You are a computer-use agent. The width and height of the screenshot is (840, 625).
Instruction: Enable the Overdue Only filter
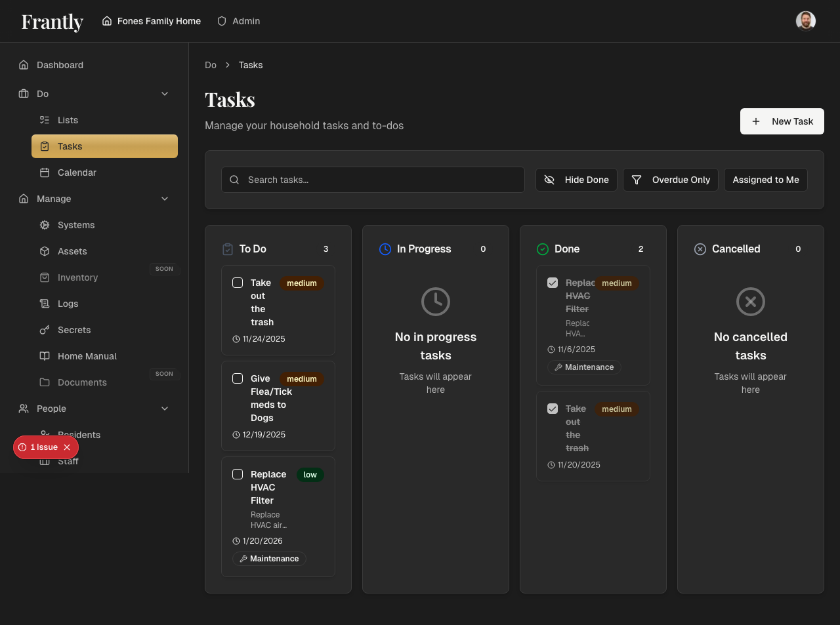tap(670, 179)
